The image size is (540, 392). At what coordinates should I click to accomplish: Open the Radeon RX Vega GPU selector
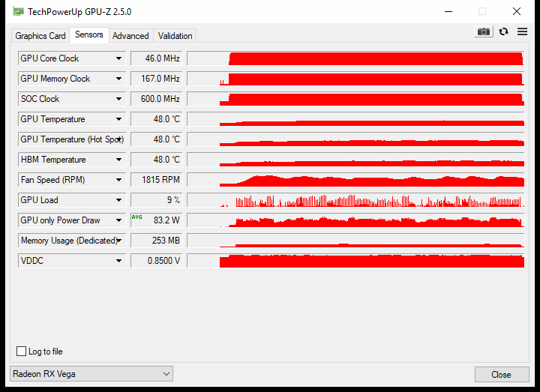tap(91, 374)
